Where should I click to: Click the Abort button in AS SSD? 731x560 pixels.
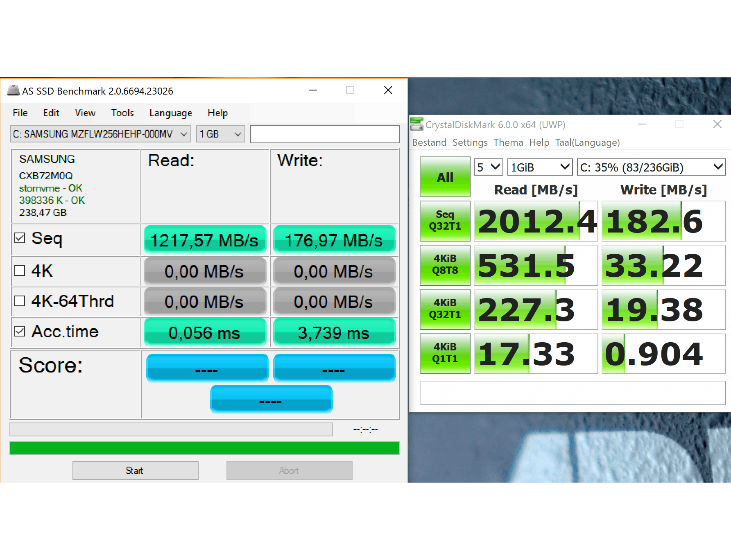point(290,470)
